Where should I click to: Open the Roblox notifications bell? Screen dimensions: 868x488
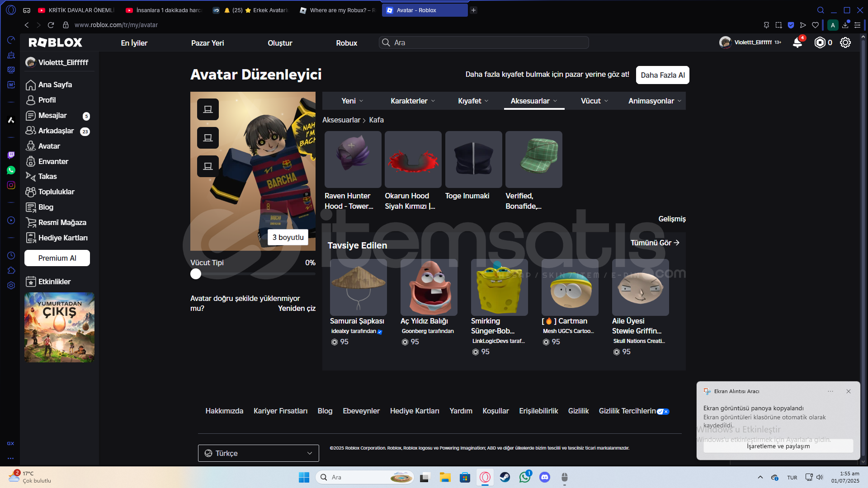pos(797,42)
